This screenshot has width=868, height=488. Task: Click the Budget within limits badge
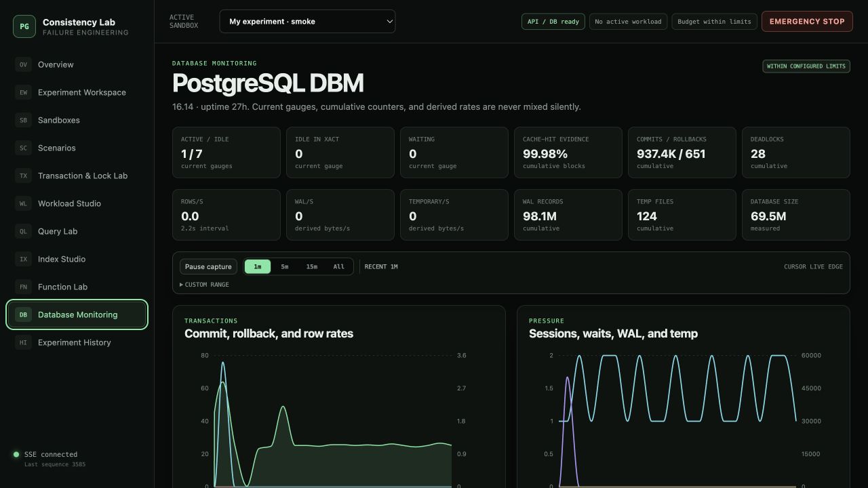pyautogui.click(x=714, y=22)
